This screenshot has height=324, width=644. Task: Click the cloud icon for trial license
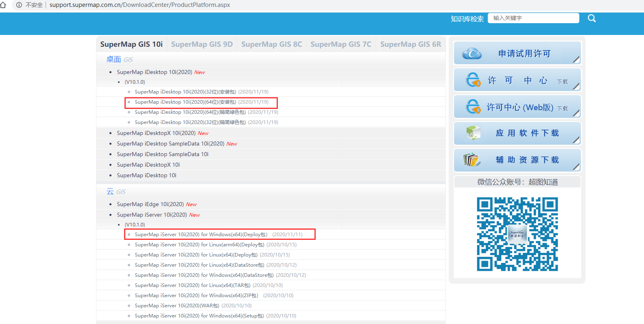[472, 54]
